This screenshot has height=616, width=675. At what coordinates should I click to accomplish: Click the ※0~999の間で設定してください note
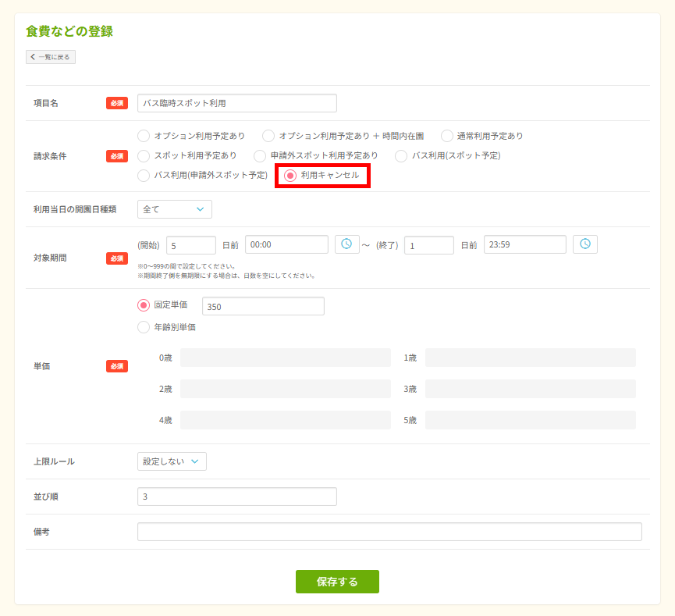[x=186, y=266]
